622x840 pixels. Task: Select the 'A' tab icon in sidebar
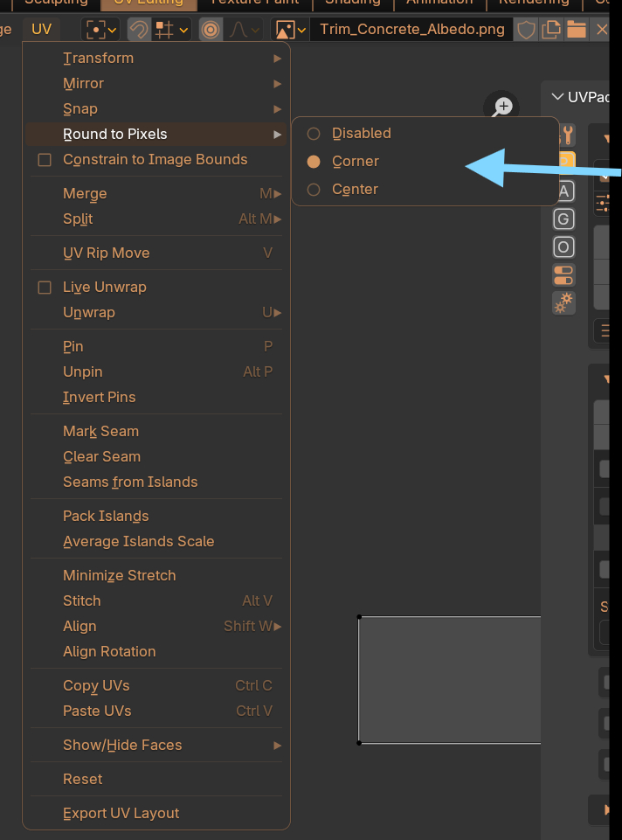tap(564, 191)
